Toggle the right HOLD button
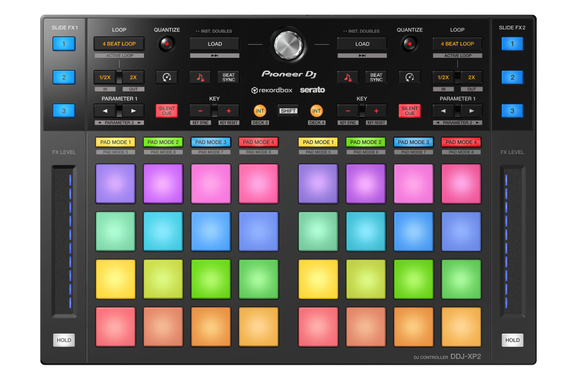Viewport: 576px width, 380px height. [512, 340]
